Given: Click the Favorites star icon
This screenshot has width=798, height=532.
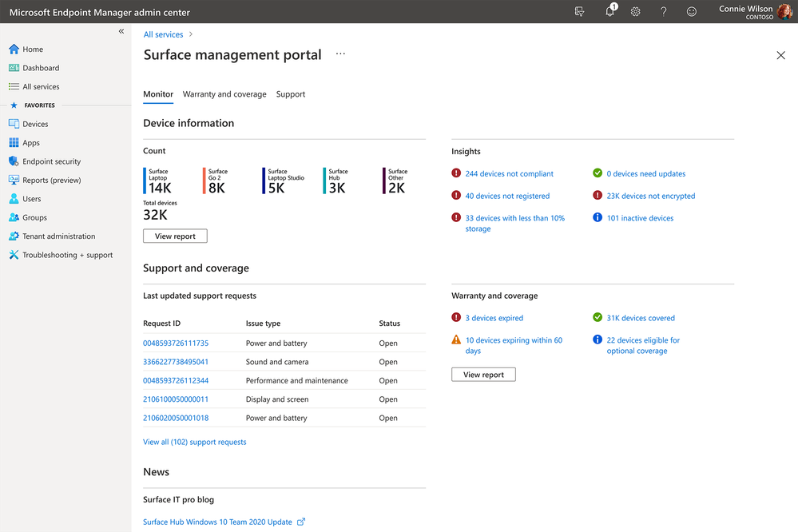Looking at the screenshot, I should pos(14,105).
